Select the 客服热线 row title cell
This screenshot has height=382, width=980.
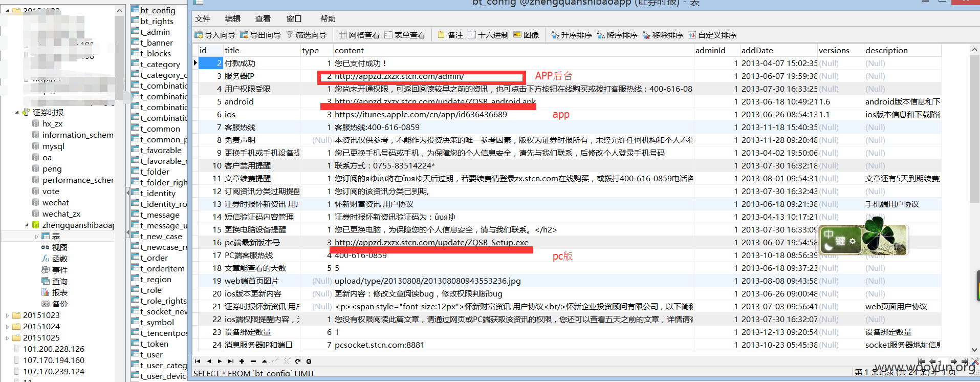(x=262, y=127)
